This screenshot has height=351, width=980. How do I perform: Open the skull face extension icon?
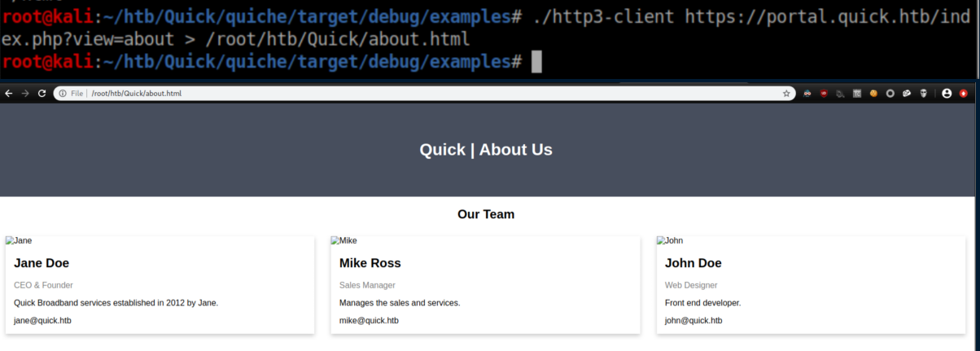tap(923, 94)
